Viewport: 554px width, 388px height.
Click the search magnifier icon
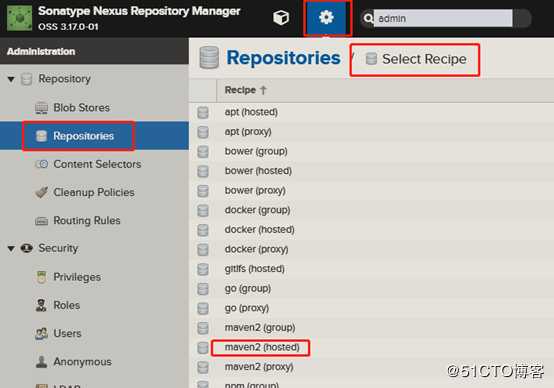[x=368, y=18]
